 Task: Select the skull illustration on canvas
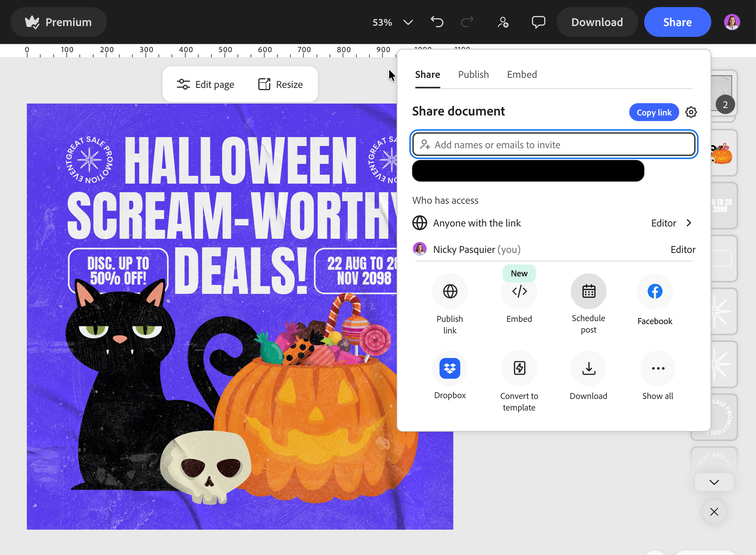[206, 467]
